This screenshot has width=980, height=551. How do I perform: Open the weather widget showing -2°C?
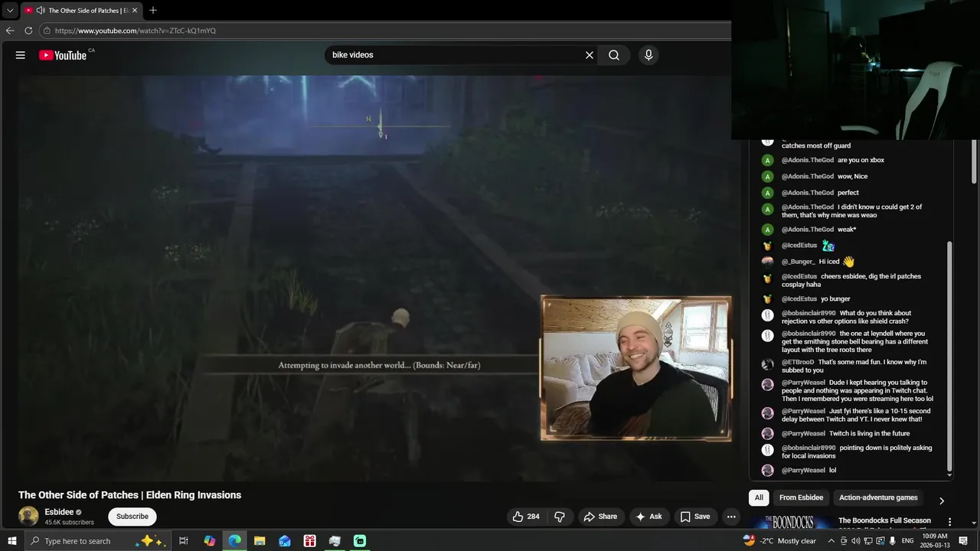(x=779, y=541)
